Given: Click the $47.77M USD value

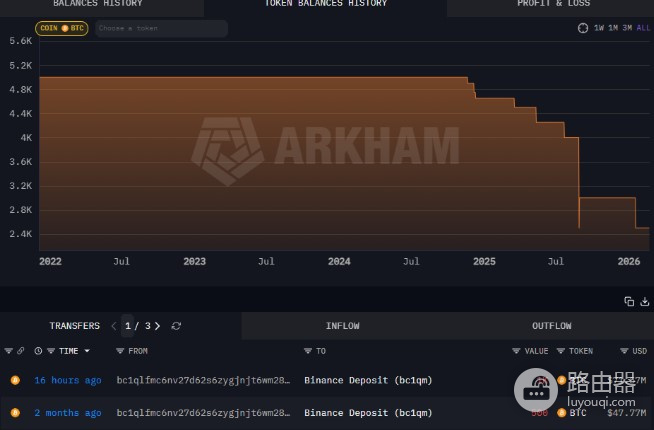Looking at the screenshot, I should (x=627, y=413).
